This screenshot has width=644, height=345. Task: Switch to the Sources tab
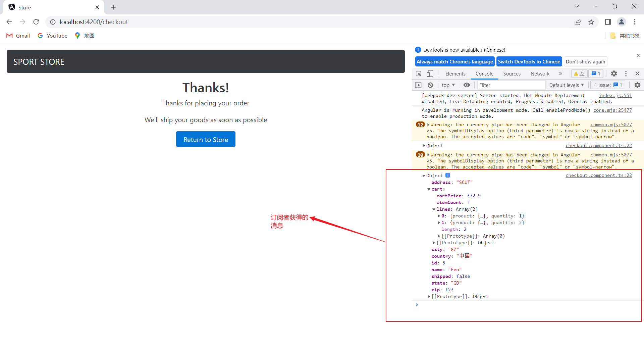pos(512,74)
